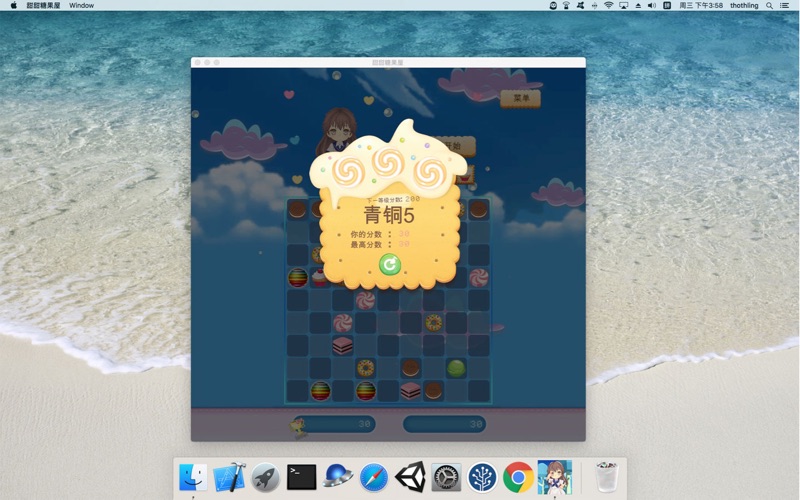Viewport: 800px width, 500px height.
Task: Launch Safari from the Dock
Action: (x=374, y=477)
